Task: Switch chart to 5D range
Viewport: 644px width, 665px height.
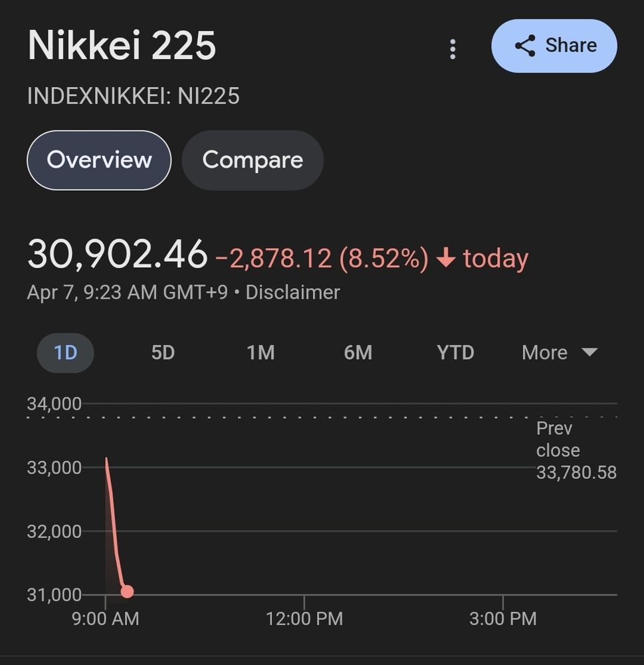Action: 163,352
